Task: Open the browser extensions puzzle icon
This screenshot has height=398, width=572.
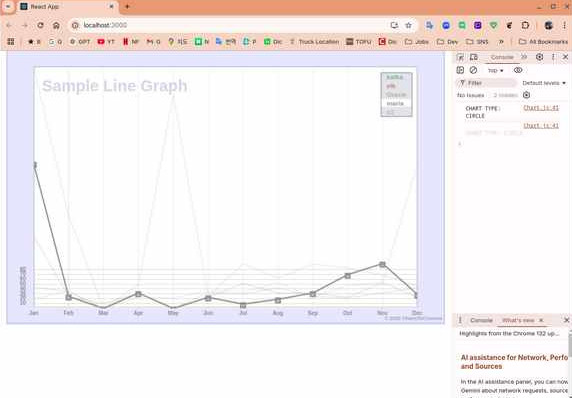Action: (525, 25)
